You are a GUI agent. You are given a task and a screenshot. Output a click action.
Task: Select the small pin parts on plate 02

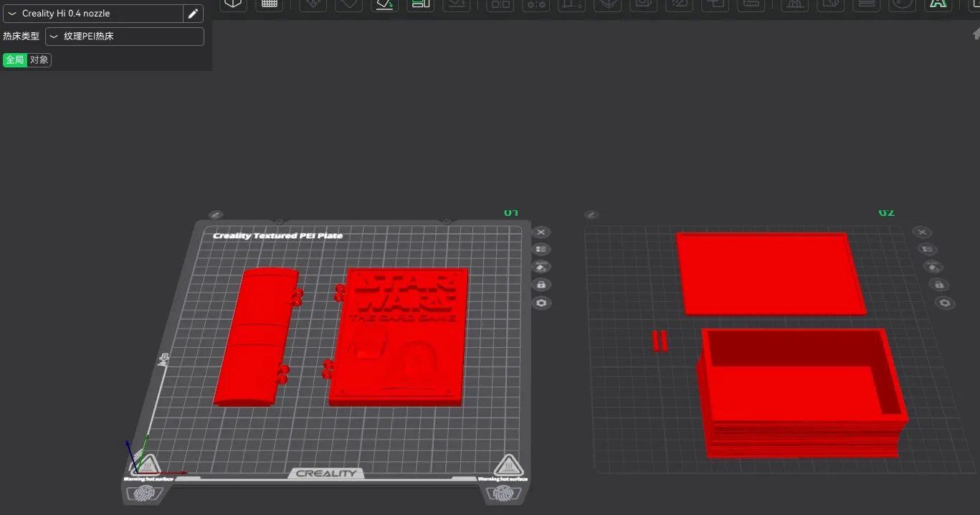click(660, 341)
